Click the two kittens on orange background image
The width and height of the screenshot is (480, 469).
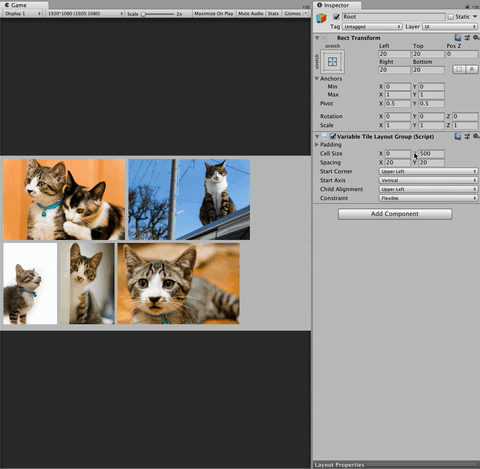click(x=64, y=199)
